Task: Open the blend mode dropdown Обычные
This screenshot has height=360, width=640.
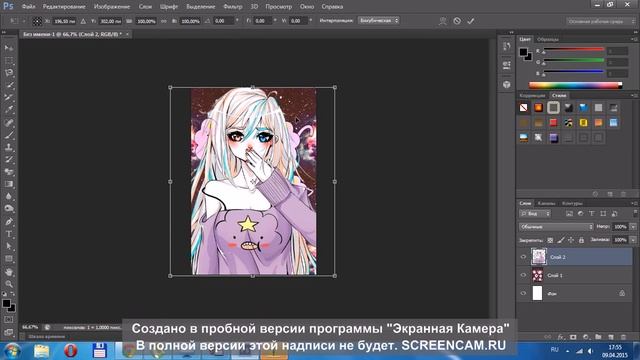Action: point(556,227)
